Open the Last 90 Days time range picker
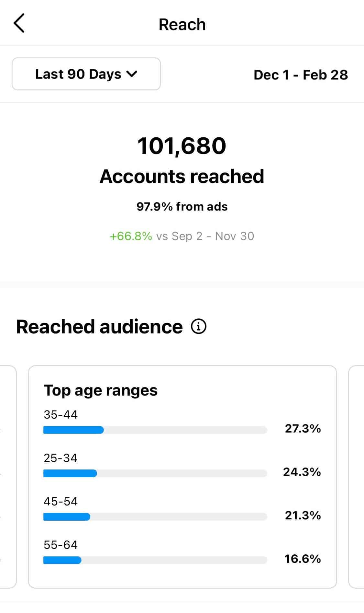The image size is (364, 613). 86,74
